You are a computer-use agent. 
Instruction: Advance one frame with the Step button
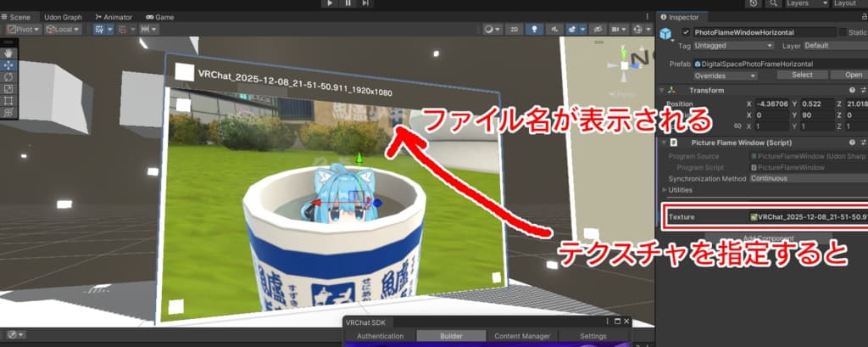(365, 3)
